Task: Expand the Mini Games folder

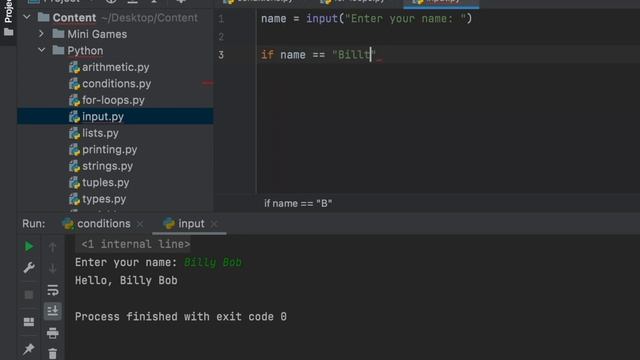Action: click(x=41, y=34)
